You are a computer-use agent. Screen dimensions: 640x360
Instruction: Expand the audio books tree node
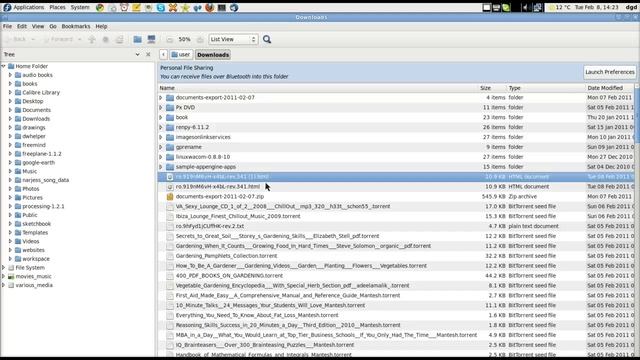coord(10,75)
